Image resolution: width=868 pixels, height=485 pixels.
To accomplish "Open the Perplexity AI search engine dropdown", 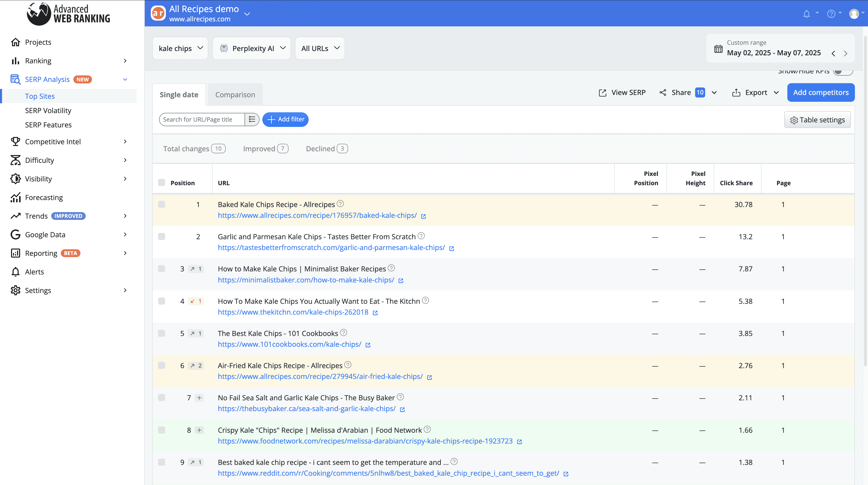I will [252, 48].
